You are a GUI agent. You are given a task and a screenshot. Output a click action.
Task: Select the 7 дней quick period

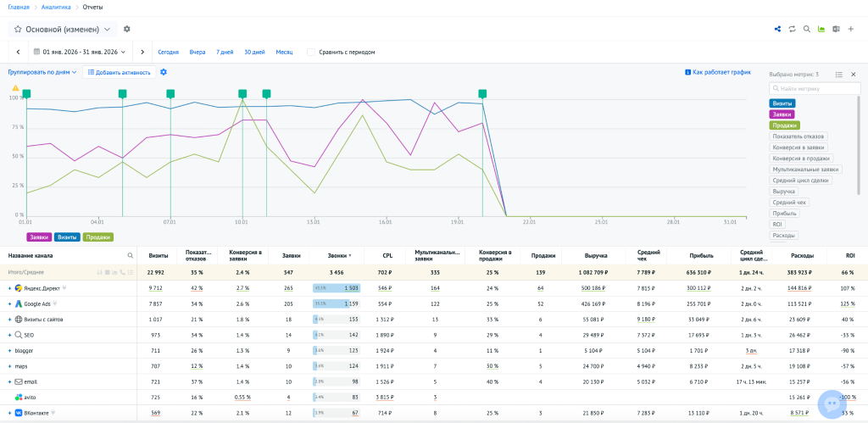tap(225, 52)
